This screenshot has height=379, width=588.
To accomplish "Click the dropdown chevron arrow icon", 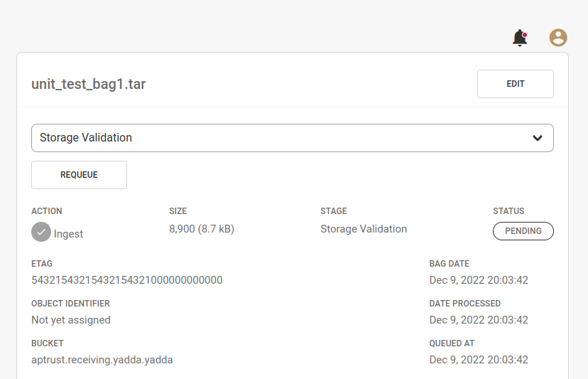I will click(x=538, y=138).
